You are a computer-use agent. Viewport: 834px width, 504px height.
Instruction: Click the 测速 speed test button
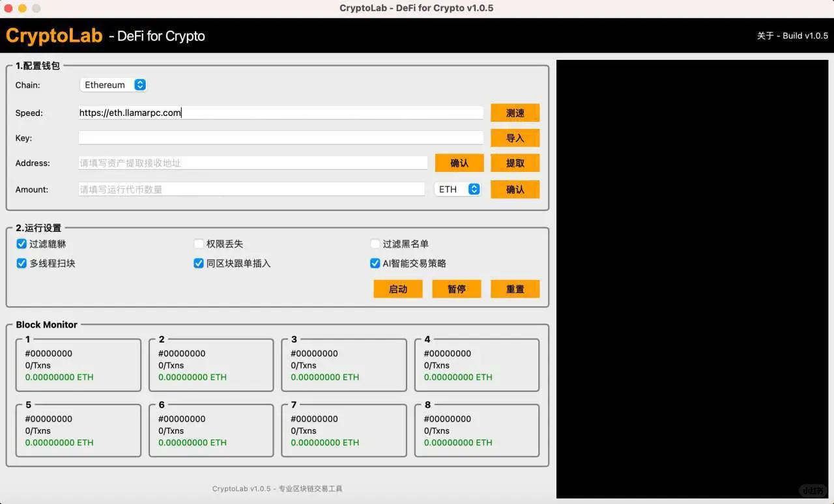(x=515, y=112)
